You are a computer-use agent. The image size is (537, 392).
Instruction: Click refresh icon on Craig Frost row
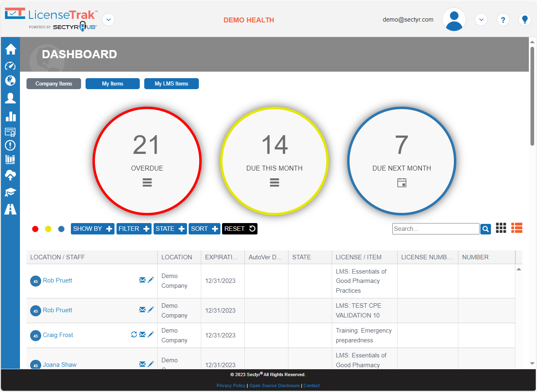(x=134, y=334)
